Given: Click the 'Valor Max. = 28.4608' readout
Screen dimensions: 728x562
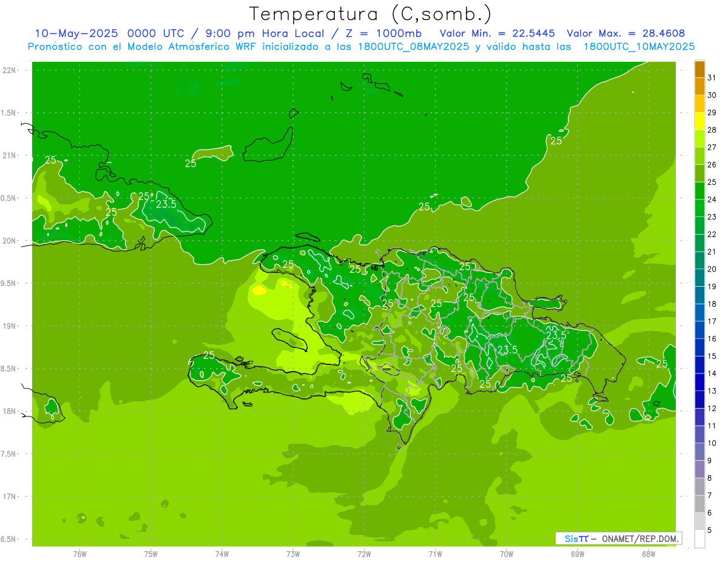Looking at the screenshot, I should [626, 33].
